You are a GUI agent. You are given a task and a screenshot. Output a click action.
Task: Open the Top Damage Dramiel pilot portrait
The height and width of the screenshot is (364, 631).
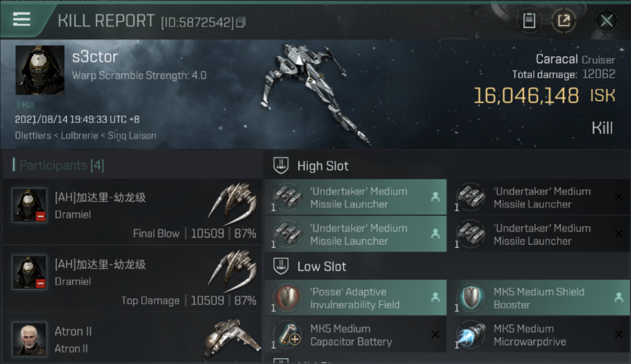pyautogui.click(x=30, y=272)
